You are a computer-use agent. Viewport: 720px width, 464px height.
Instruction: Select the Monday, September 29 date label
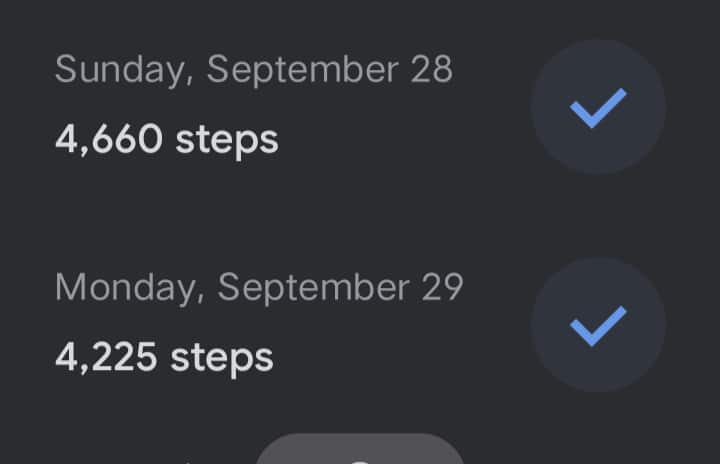click(x=259, y=287)
